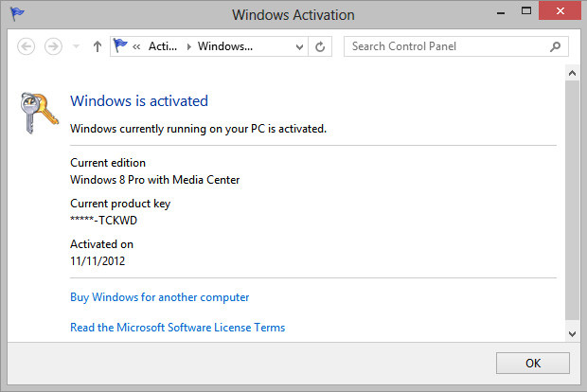
Task: Read the Microsoft Software License Terms
Action: (x=177, y=328)
